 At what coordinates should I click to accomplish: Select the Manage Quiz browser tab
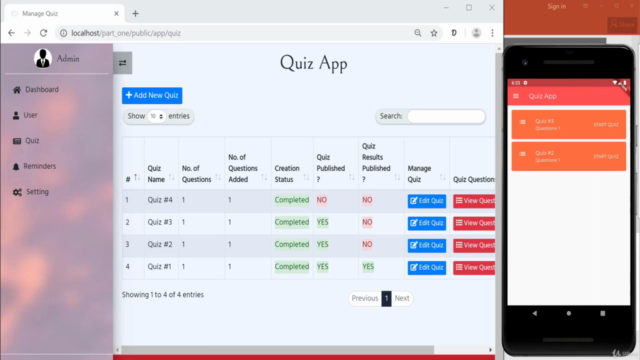click(64, 13)
